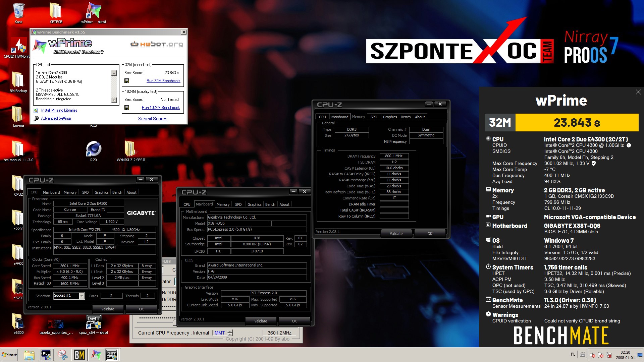Switch to the GBT CPU-Z taskbar button
644x362 pixels.
click(x=112, y=355)
